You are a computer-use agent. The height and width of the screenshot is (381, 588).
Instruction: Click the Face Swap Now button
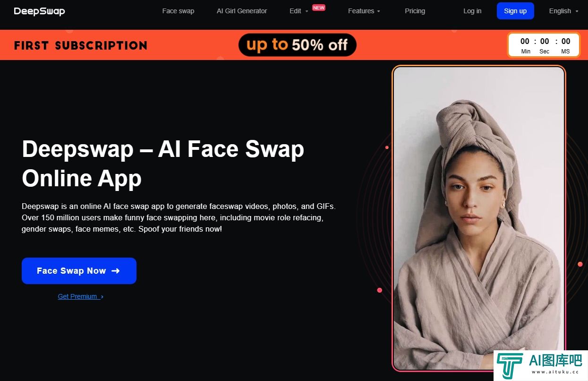(x=79, y=271)
